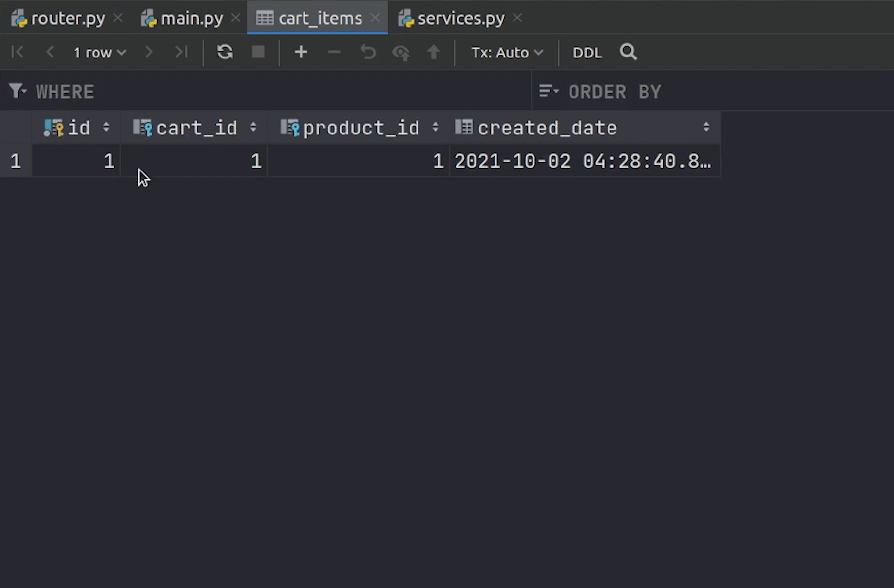Click the Revert changes undo icon
This screenshot has width=894, height=588.
point(368,52)
